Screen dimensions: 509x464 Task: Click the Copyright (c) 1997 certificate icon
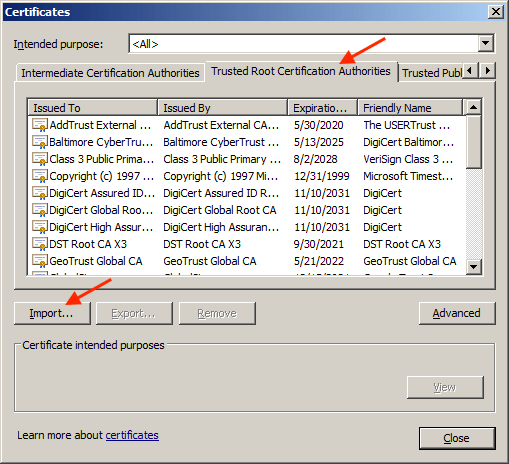[39, 176]
